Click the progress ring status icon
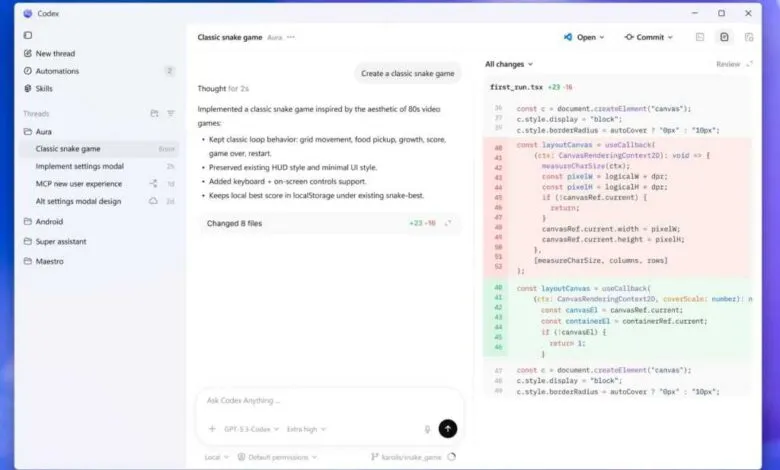 tap(451, 457)
